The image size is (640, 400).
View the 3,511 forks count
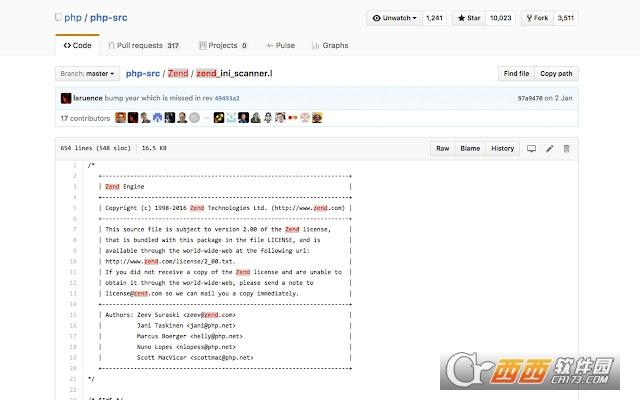tap(566, 18)
